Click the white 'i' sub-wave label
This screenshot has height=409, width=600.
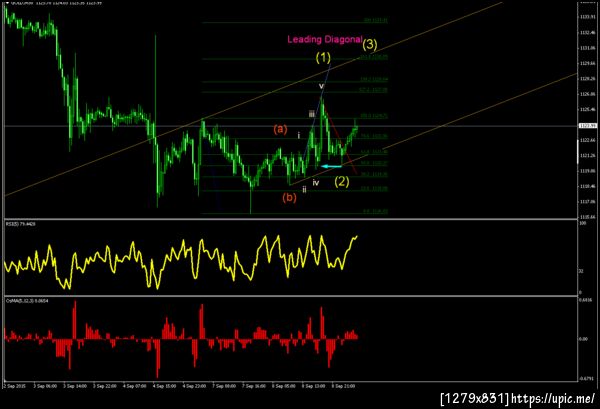pos(299,135)
